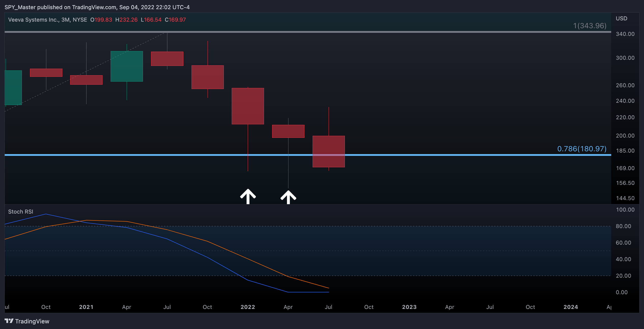Click the 144.50 price axis label
This screenshot has width=644, height=329.
[x=625, y=198]
